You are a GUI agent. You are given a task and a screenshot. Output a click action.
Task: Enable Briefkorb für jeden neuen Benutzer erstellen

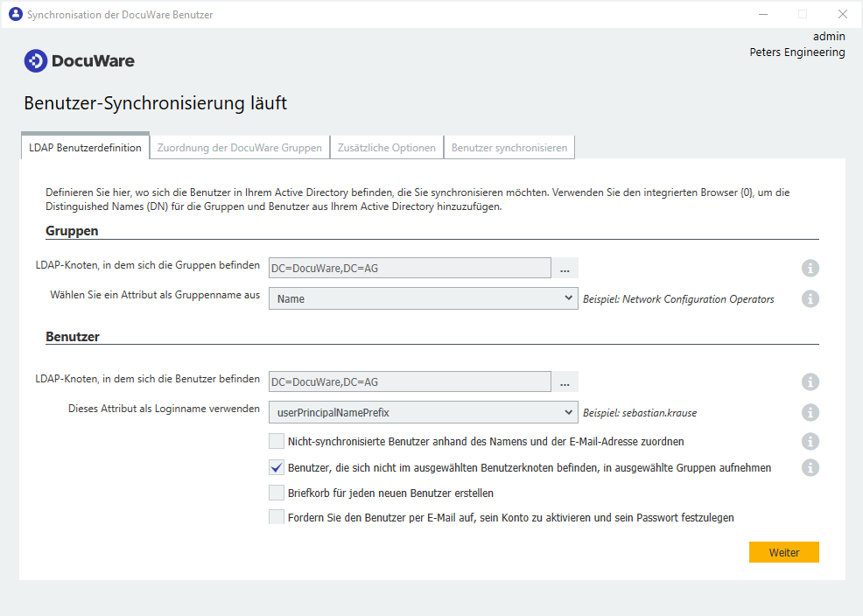tap(276, 493)
